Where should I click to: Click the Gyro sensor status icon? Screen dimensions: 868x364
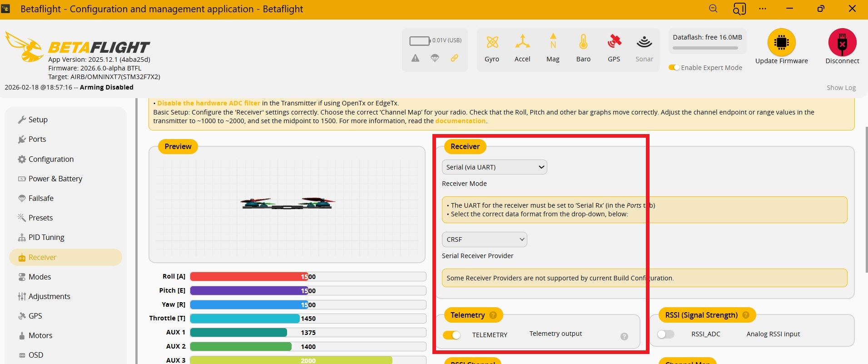(492, 42)
